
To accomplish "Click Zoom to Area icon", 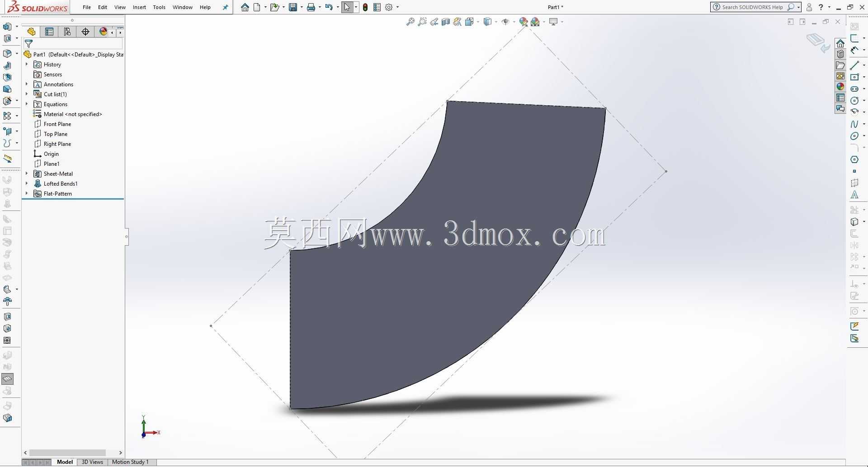I will [x=422, y=22].
